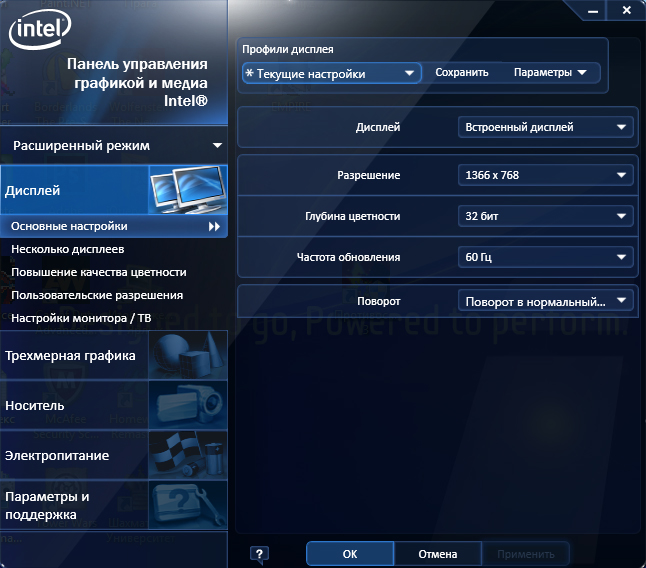Confirm settings with the ОК button
646x568 pixels.
[350, 554]
